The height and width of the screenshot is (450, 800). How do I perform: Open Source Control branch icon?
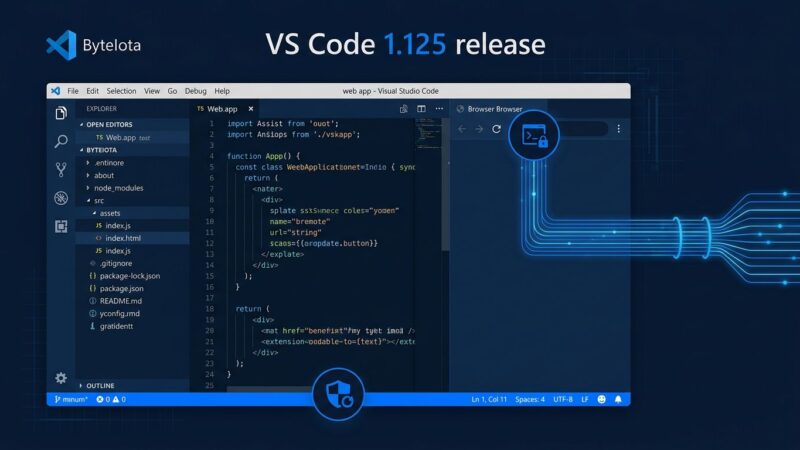click(61, 169)
